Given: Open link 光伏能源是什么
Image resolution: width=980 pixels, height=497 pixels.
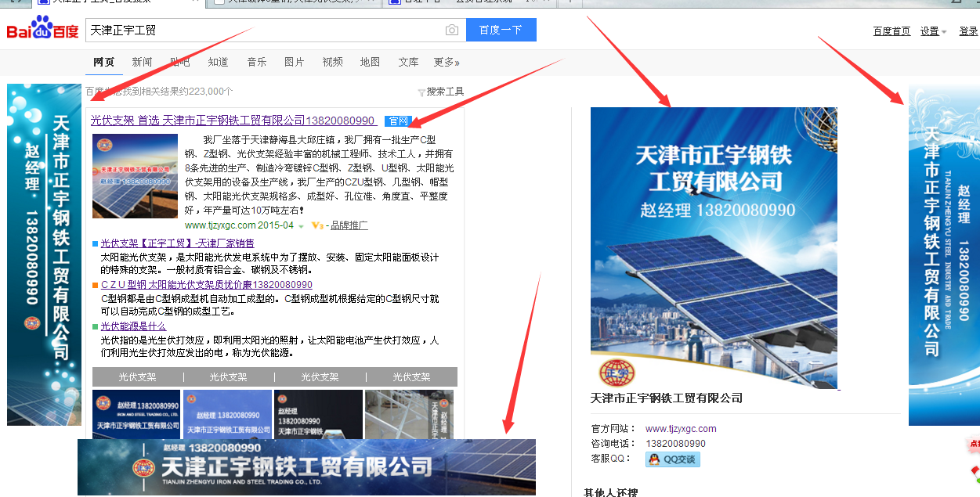Looking at the screenshot, I should [x=134, y=326].
